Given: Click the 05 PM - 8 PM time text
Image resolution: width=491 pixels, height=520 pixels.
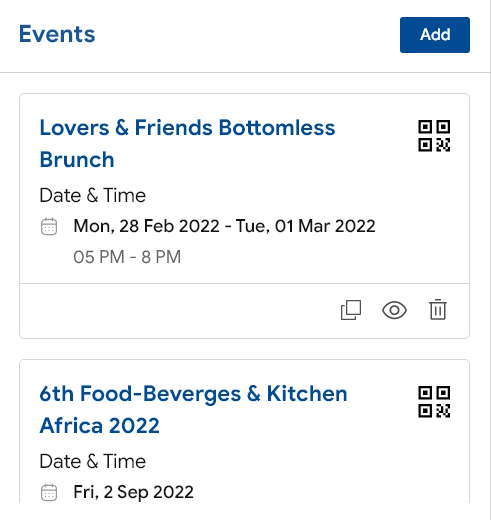Looking at the screenshot, I should [x=127, y=257].
